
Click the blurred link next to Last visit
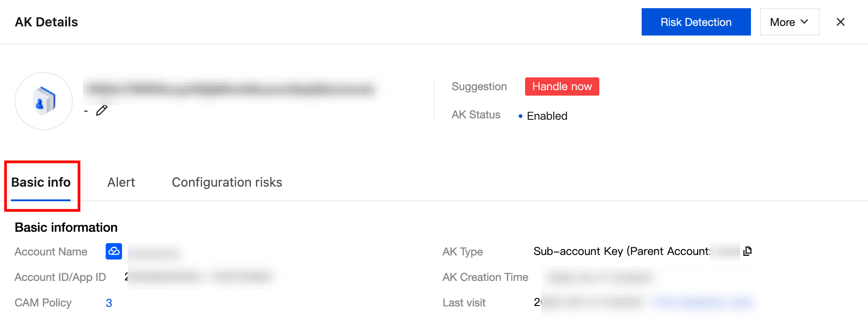[703, 302]
